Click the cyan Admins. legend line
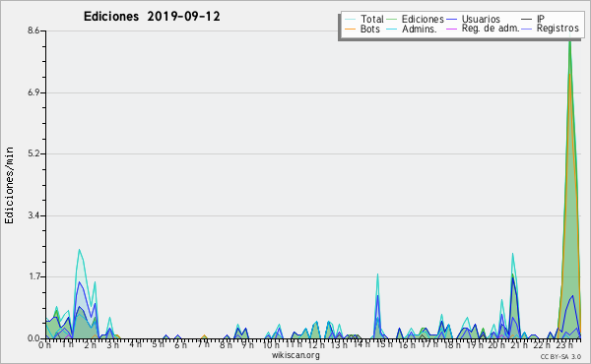The width and height of the screenshot is (591, 364). [392, 29]
